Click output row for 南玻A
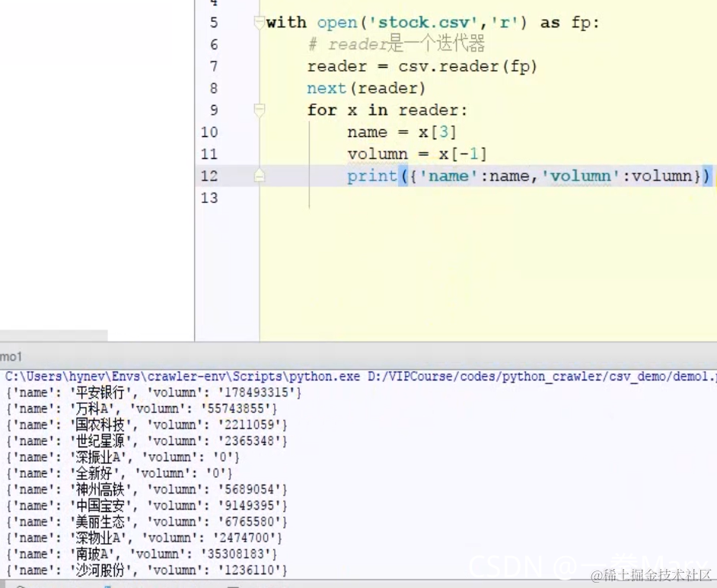Viewport: 717px width, 588px height. click(142, 555)
